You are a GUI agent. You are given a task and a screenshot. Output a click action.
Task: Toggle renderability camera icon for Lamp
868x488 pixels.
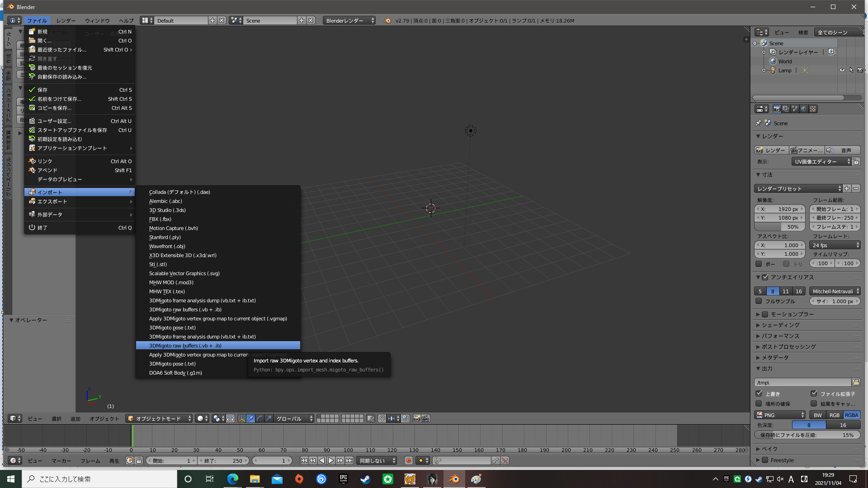[x=860, y=70]
